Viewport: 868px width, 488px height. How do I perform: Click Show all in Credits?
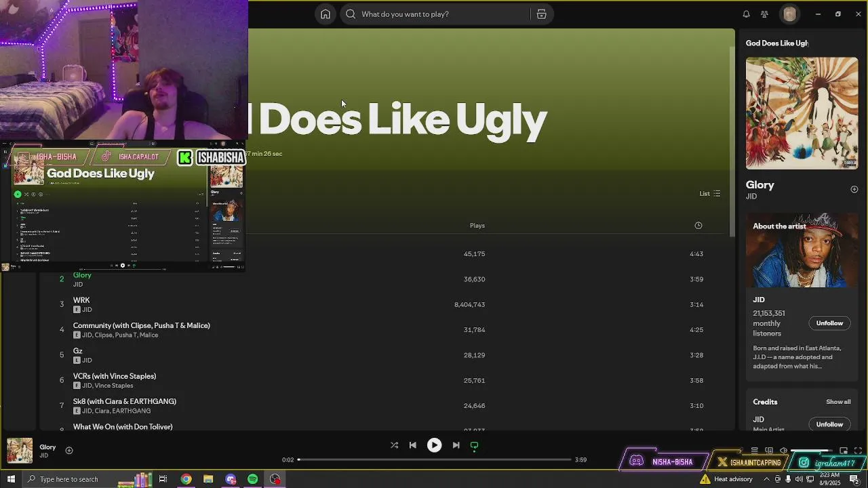tap(838, 402)
